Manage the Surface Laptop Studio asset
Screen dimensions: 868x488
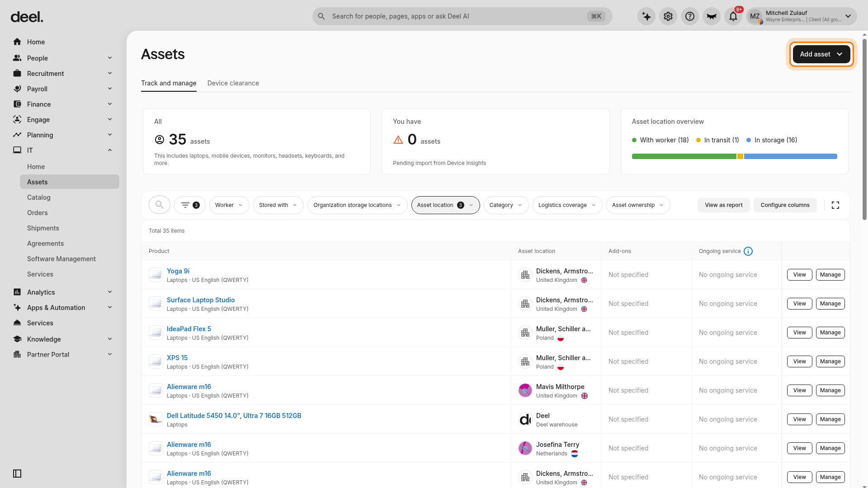(830, 304)
